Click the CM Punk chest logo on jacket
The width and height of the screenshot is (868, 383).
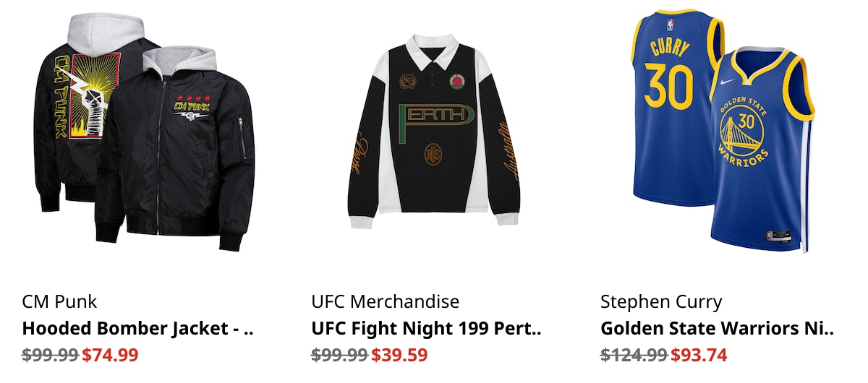click(x=195, y=108)
